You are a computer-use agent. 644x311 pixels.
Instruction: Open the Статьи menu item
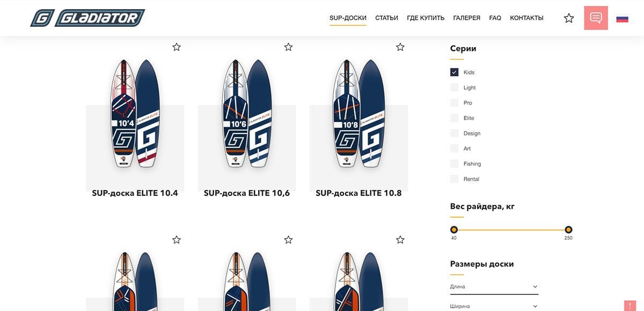click(x=386, y=18)
